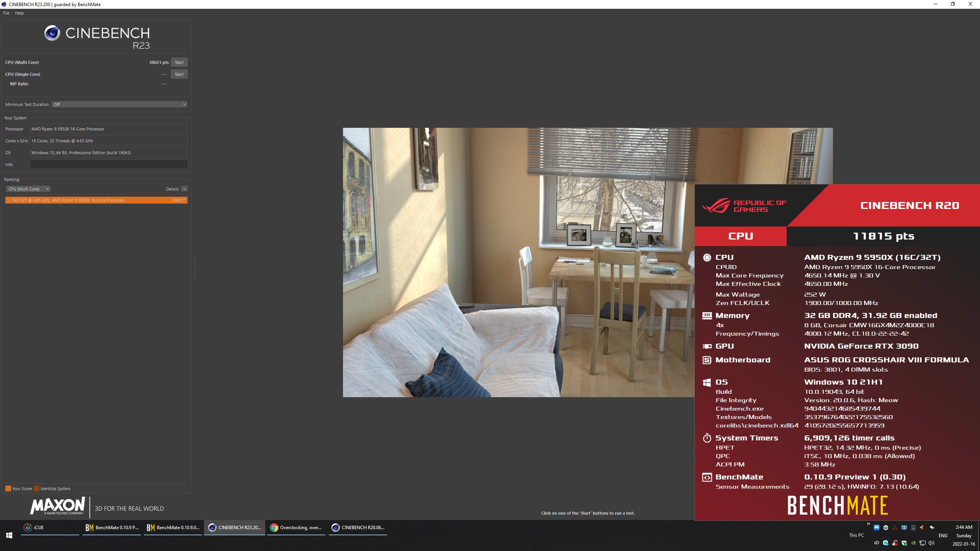
Task: Click the Processor name field
Action: click(109, 129)
